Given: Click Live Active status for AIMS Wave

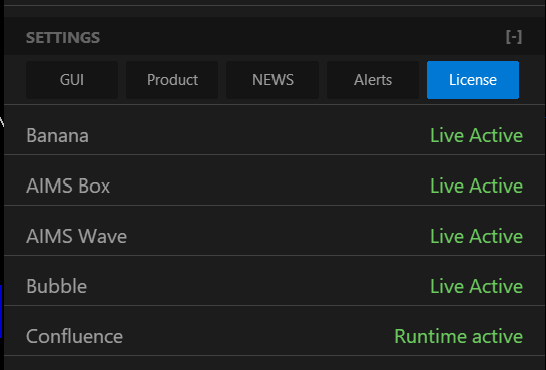Looking at the screenshot, I should [476, 236].
